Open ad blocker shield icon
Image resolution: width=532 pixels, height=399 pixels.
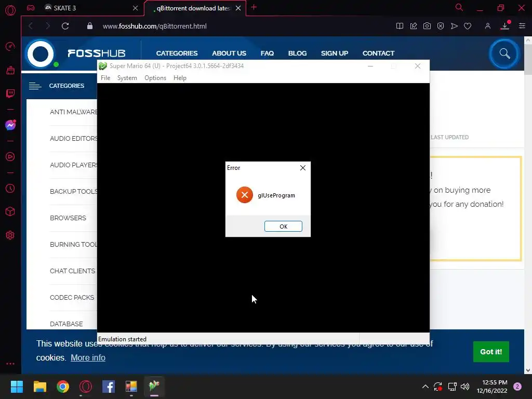pyautogui.click(x=441, y=26)
